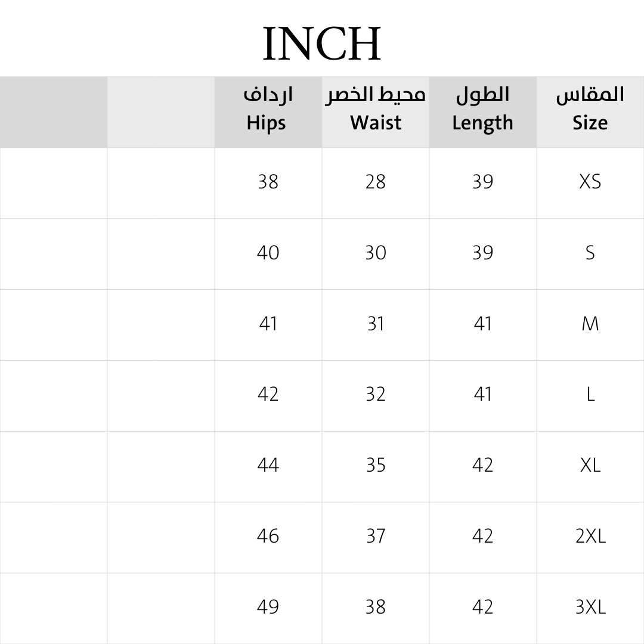Click the Length column header

pyautogui.click(x=482, y=112)
